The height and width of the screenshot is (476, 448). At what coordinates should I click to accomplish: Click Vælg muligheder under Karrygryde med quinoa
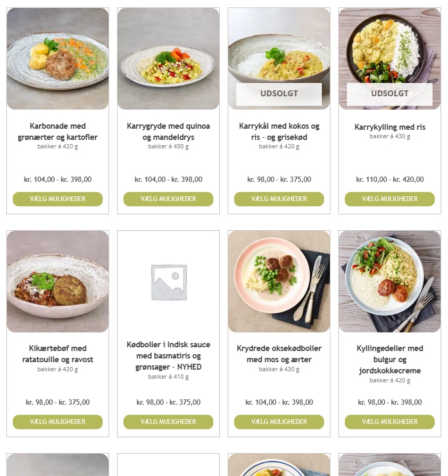click(x=168, y=199)
